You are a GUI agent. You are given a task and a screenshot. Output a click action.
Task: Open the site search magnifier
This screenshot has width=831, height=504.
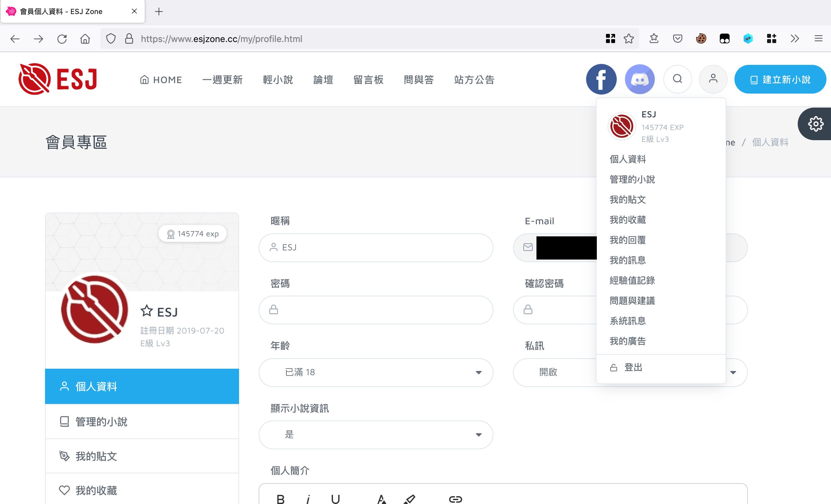tap(677, 79)
